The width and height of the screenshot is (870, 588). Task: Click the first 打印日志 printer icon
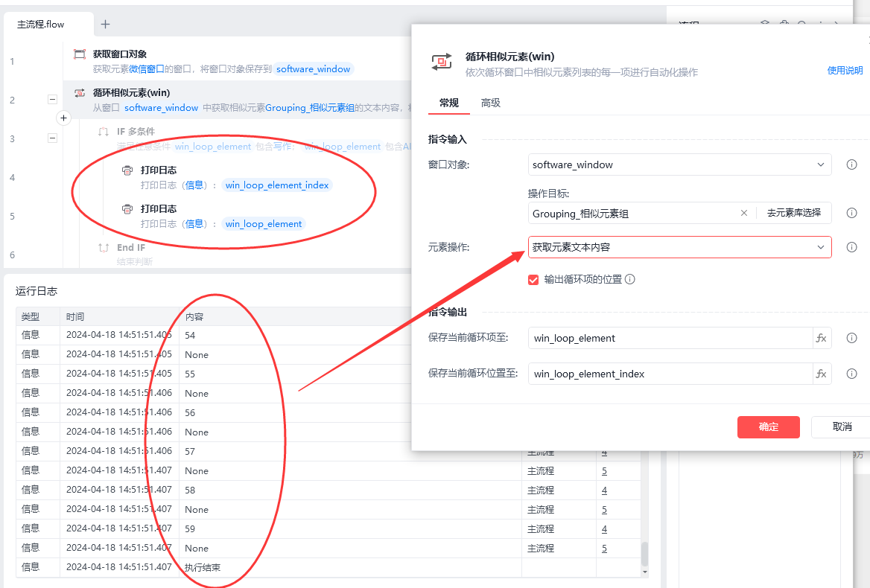pyautogui.click(x=127, y=170)
